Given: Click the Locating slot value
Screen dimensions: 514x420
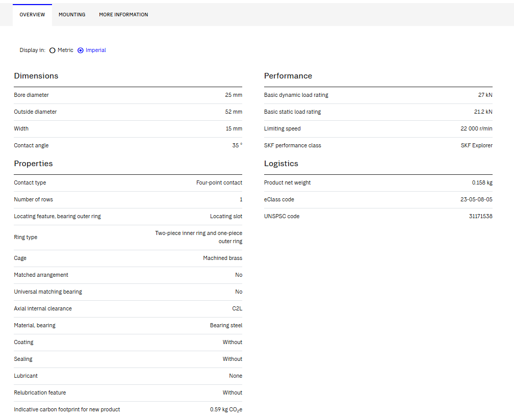Looking at the screenshot, I should tap(226, 216).
